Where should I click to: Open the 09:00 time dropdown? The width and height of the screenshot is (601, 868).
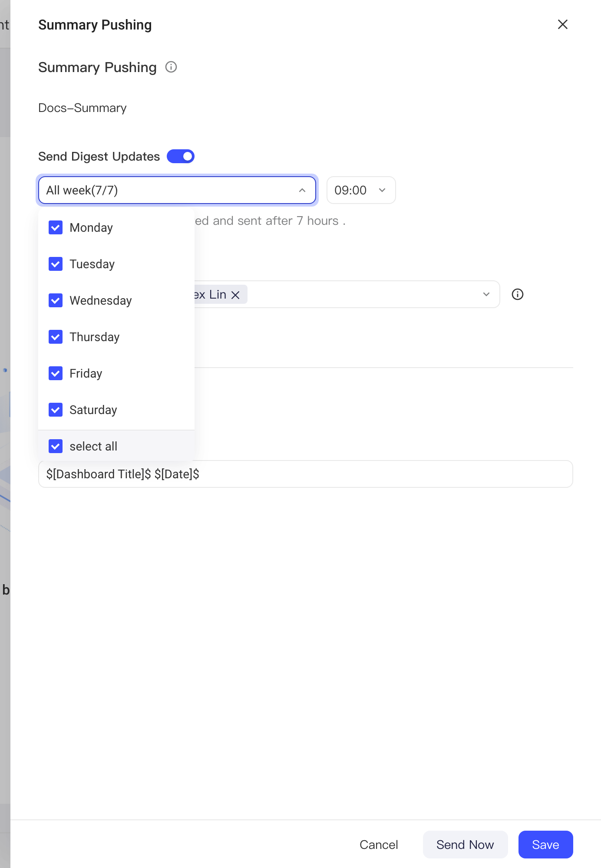point(361,190)
